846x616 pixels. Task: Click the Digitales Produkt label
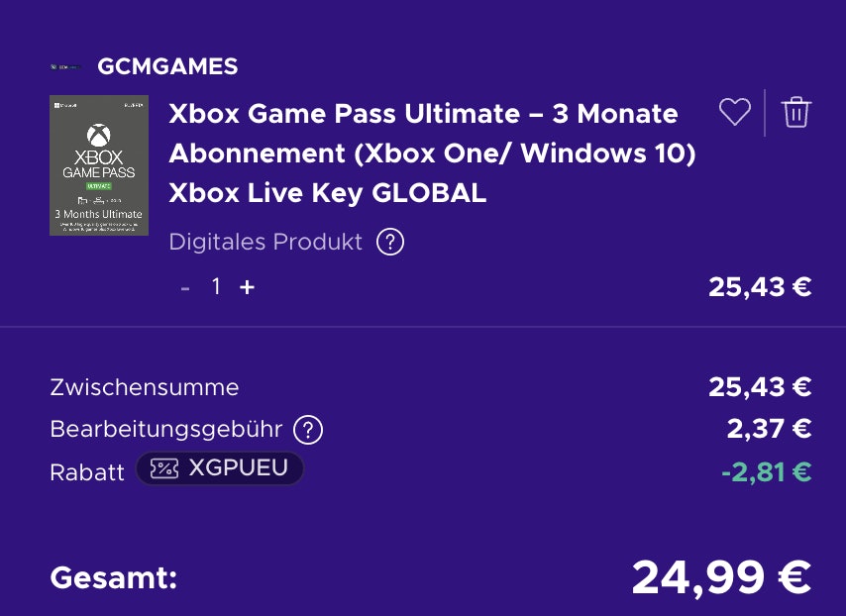265,242
